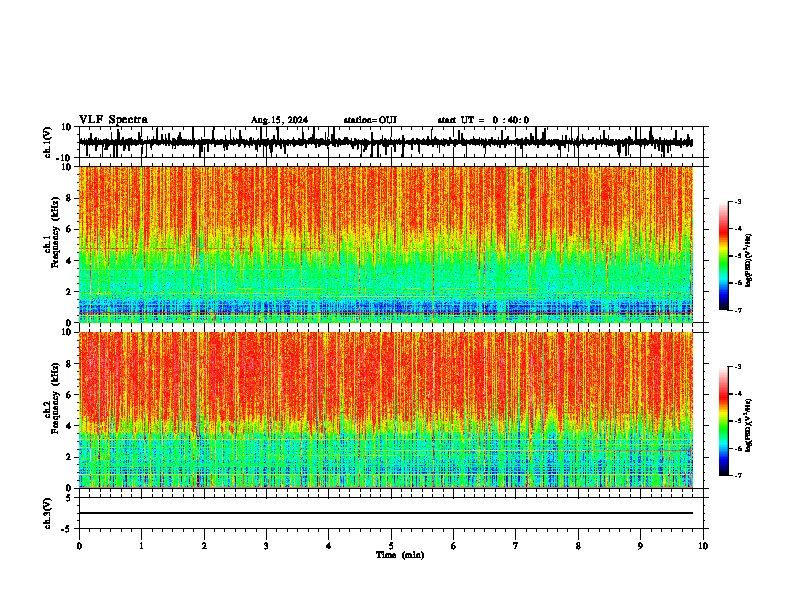Click the "-3" label on ch.2 color bar
Viewport: 792px width, 612px height.
(737, 367)
